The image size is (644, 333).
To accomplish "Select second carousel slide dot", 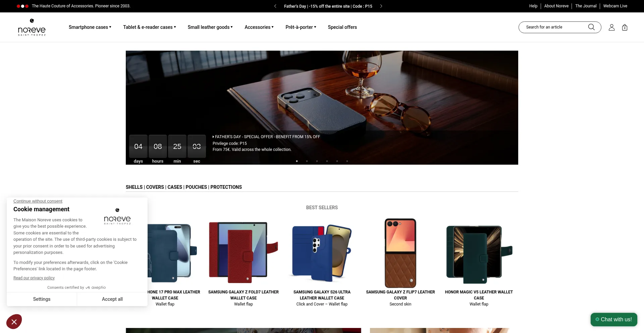I will [307, 161].
